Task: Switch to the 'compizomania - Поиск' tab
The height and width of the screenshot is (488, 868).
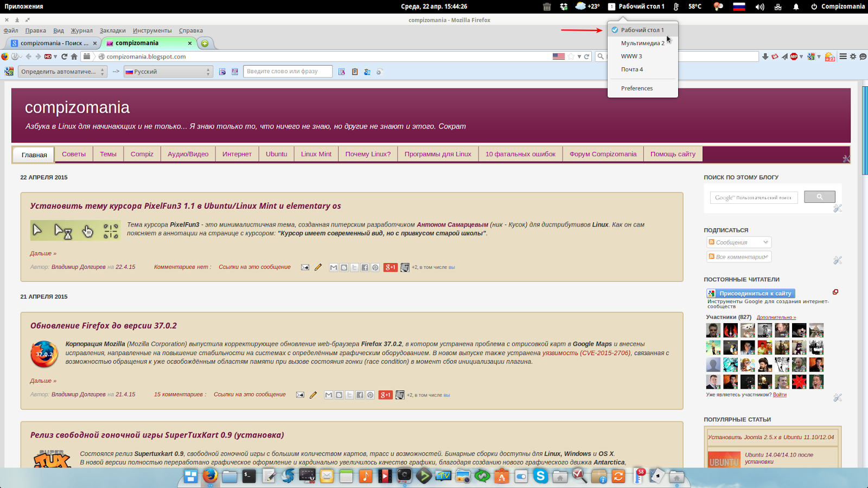Action: point(53,43)
